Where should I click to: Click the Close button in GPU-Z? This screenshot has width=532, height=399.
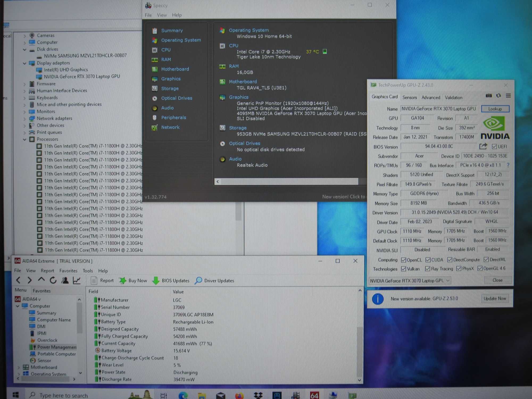(497, 280)
